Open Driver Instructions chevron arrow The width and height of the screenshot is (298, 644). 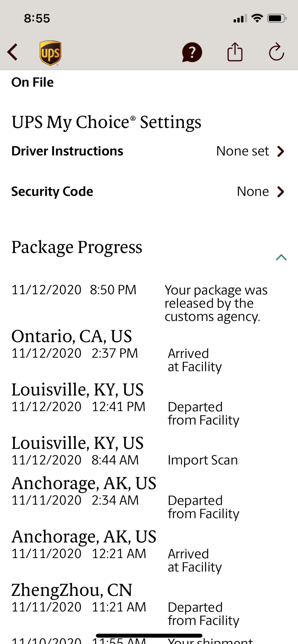[281, 151]
